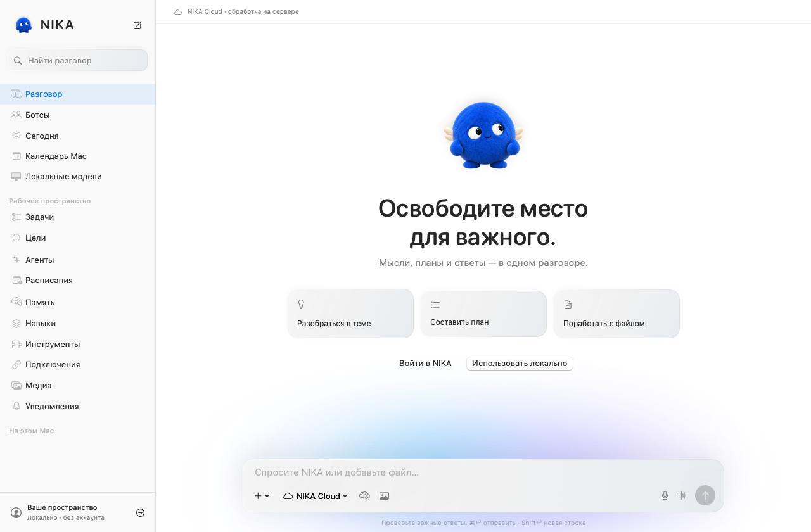Screen dimensions: 811x532
Task: Click the Использовать локально button
Action: point(520,363)
